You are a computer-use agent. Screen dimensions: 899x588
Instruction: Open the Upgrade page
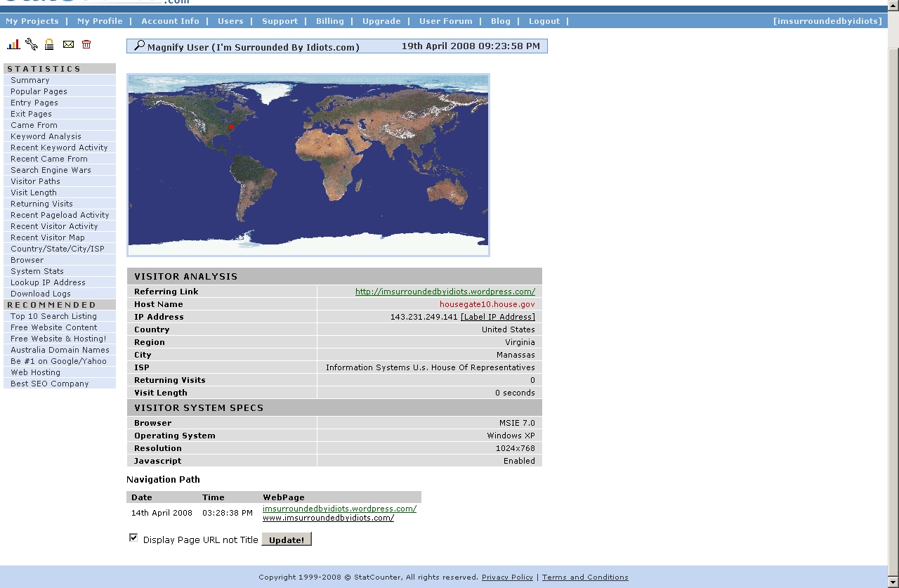[381, 21]
